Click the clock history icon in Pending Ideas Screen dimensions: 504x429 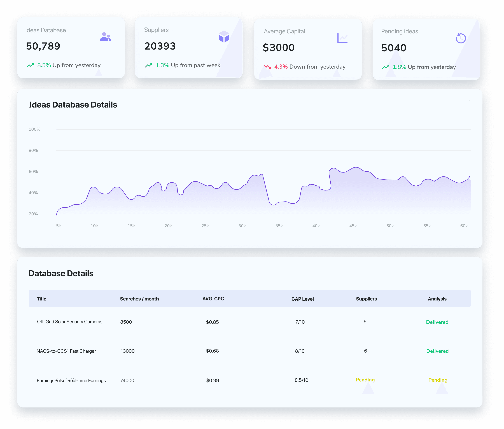coord(461,38)
